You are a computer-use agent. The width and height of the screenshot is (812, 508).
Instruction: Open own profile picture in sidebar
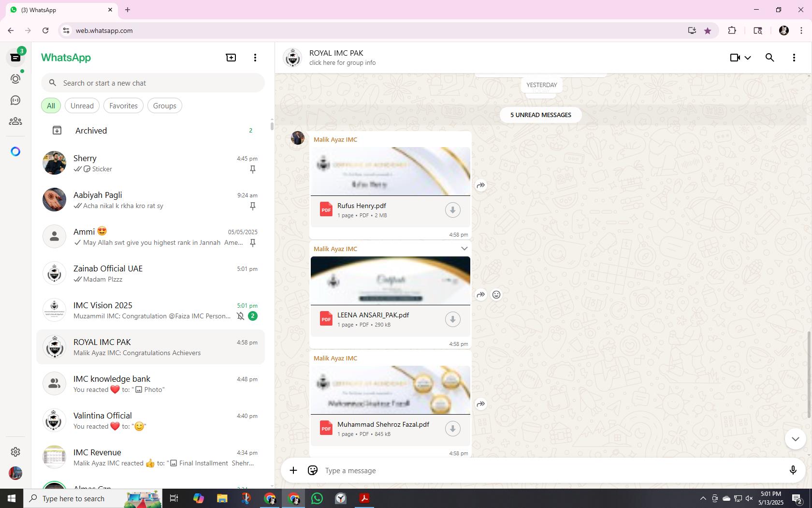click(x=15, y=473)
